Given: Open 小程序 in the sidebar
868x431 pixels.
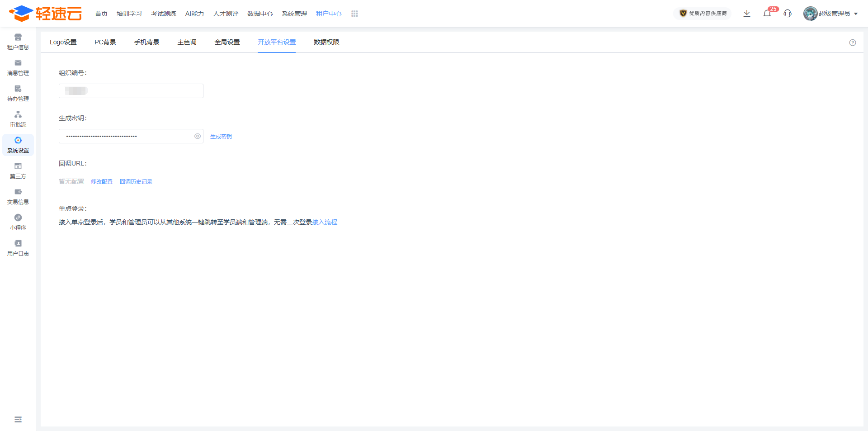Looking at the screenshot, I should (x=18, y=222).
